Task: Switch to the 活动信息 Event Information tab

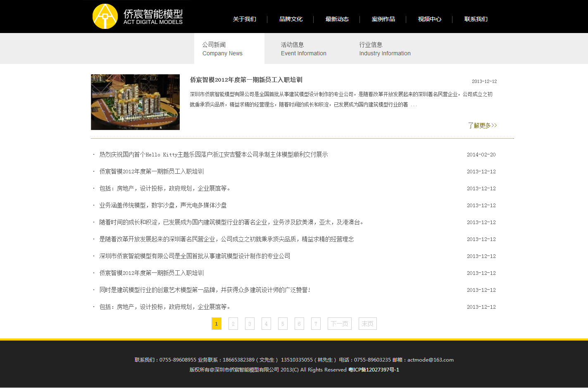Action: click(x=304, y=49)
